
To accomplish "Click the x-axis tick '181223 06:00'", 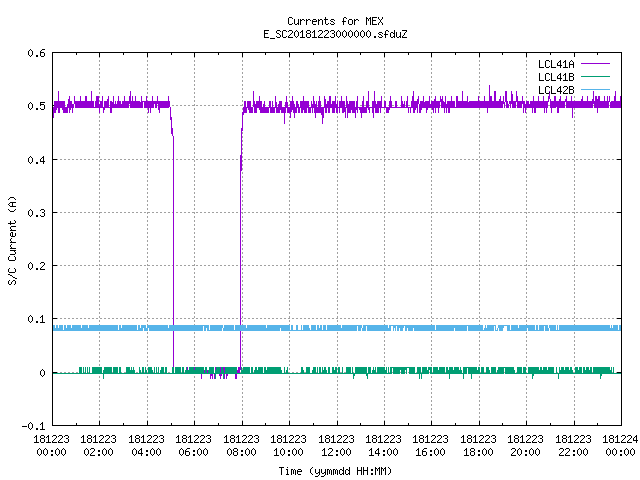I will point(193,446).
